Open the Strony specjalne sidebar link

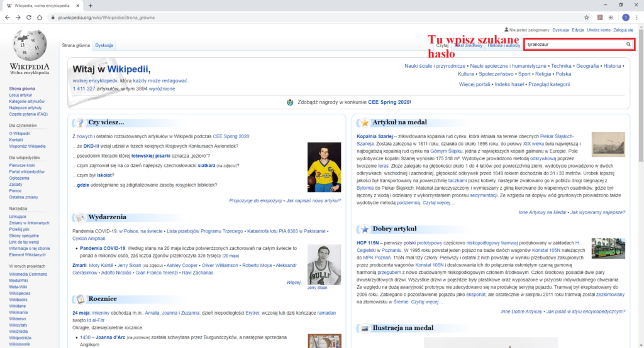point(25,236)
